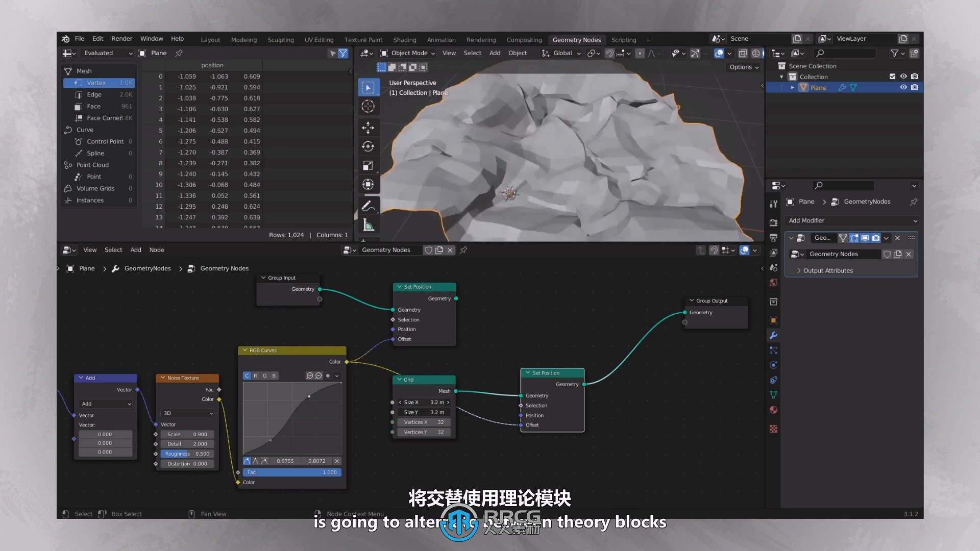The image size is (980, 551).
Task: Open the Tool properties tab
Action: (x=773, y=204)
